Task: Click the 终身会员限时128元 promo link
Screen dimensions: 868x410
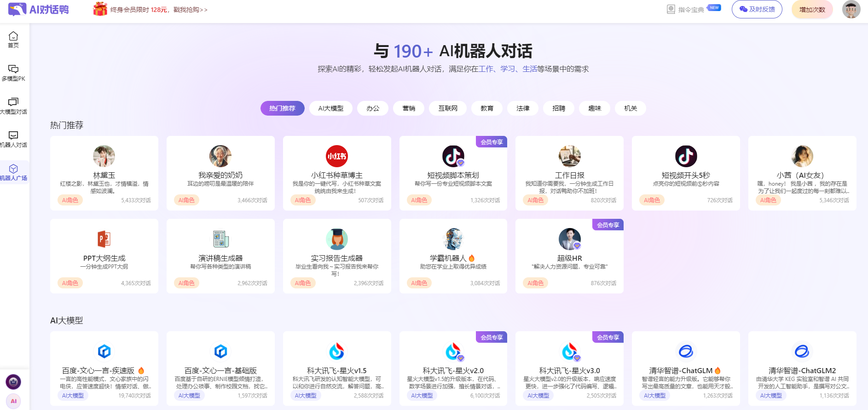Action: coord(159,10)
